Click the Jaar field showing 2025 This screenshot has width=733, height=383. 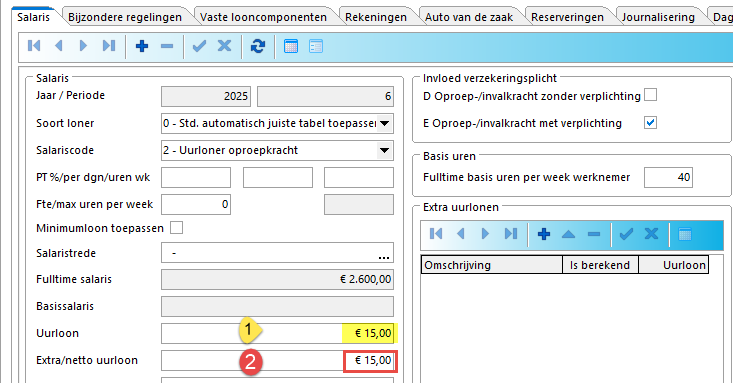click(x=206, y=96)
